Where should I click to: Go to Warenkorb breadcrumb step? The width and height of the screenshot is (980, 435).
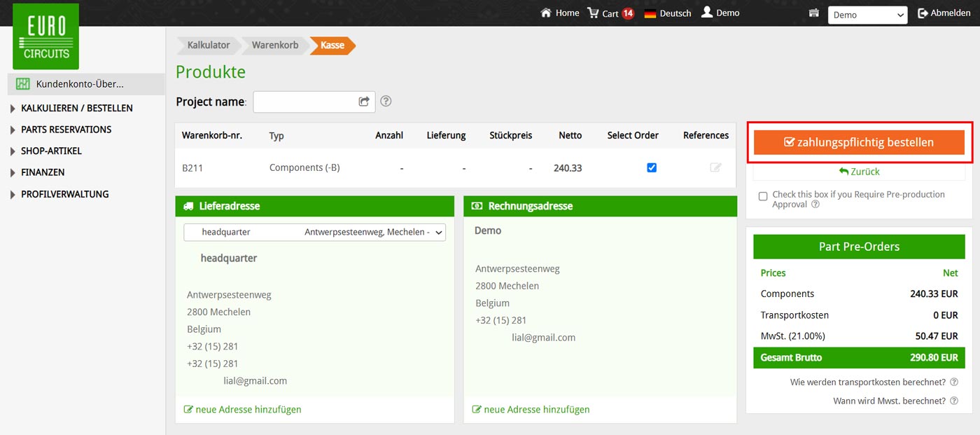click(275, 46)
